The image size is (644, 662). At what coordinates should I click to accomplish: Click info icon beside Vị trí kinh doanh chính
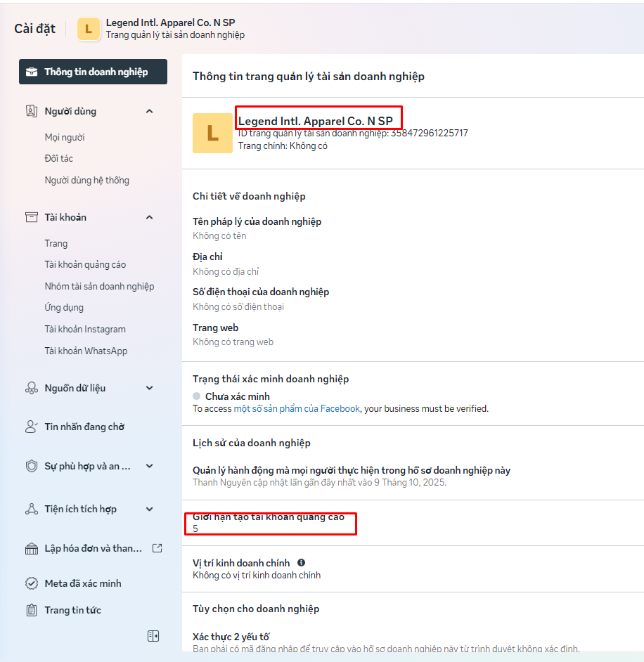(301, 563)
